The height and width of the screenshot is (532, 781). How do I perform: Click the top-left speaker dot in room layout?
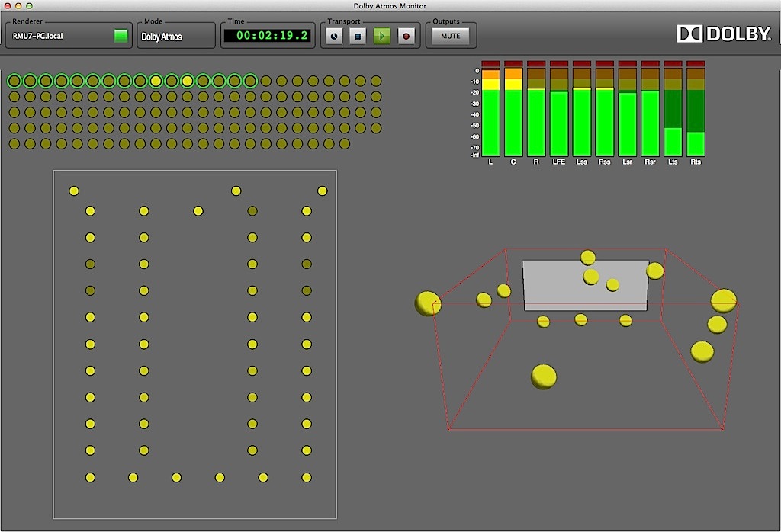[x=74, y=191]
